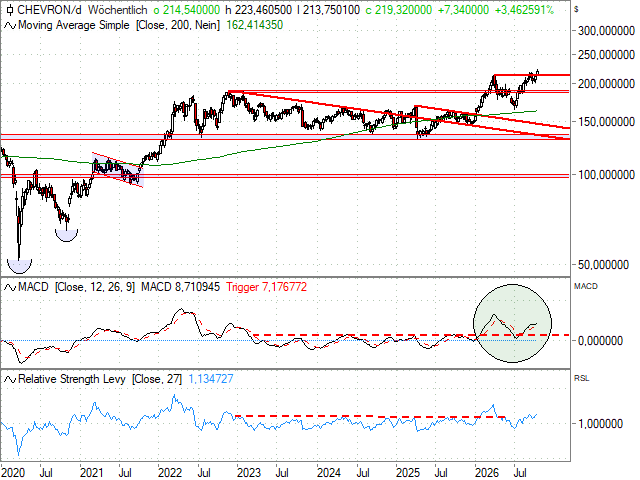Click the 200,000000 price axis label
Viewport: 640px width, 480px height.
(606, 84)
